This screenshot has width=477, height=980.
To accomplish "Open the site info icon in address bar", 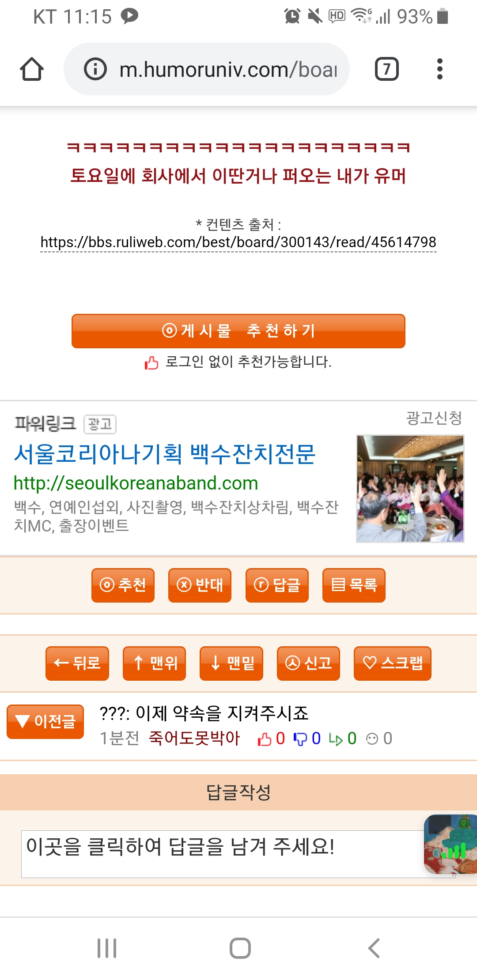I will point(95,69).
